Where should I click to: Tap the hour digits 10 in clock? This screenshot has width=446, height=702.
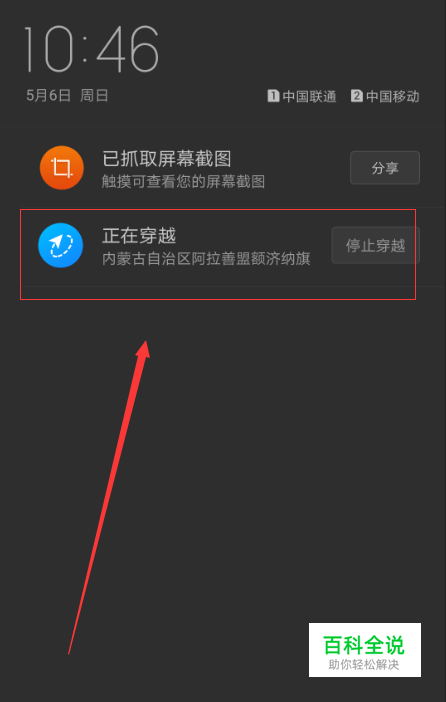coord(49,49)
